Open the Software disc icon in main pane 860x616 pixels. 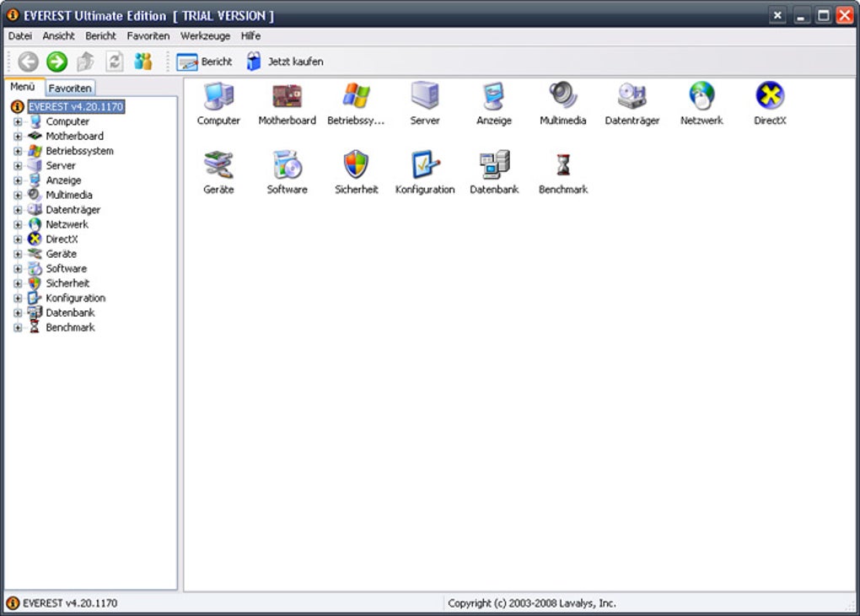287,165
